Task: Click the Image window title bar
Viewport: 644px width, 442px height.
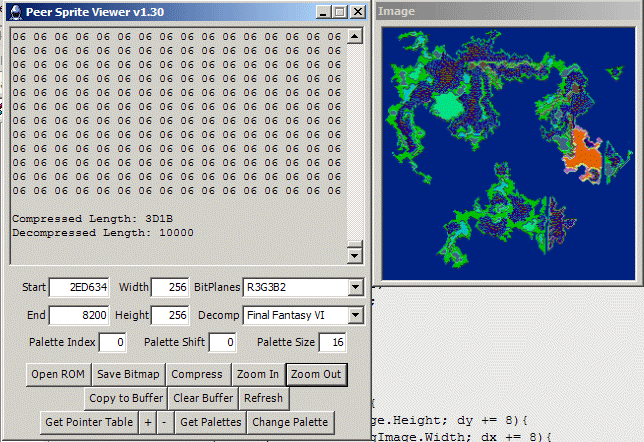Action: 508,11
